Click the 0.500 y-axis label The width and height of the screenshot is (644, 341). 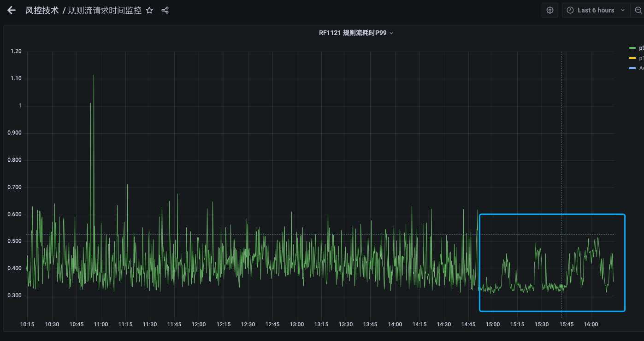pos(15,241)
